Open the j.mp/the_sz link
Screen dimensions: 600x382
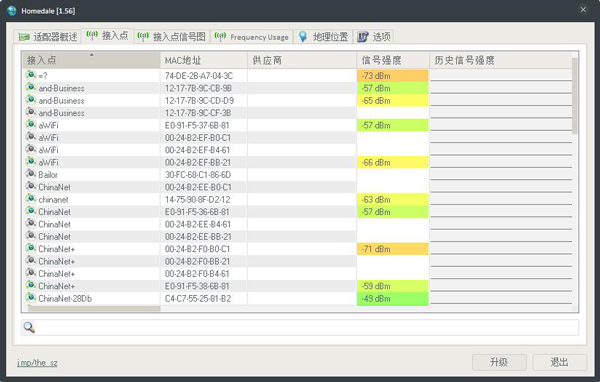click(37, 362)
